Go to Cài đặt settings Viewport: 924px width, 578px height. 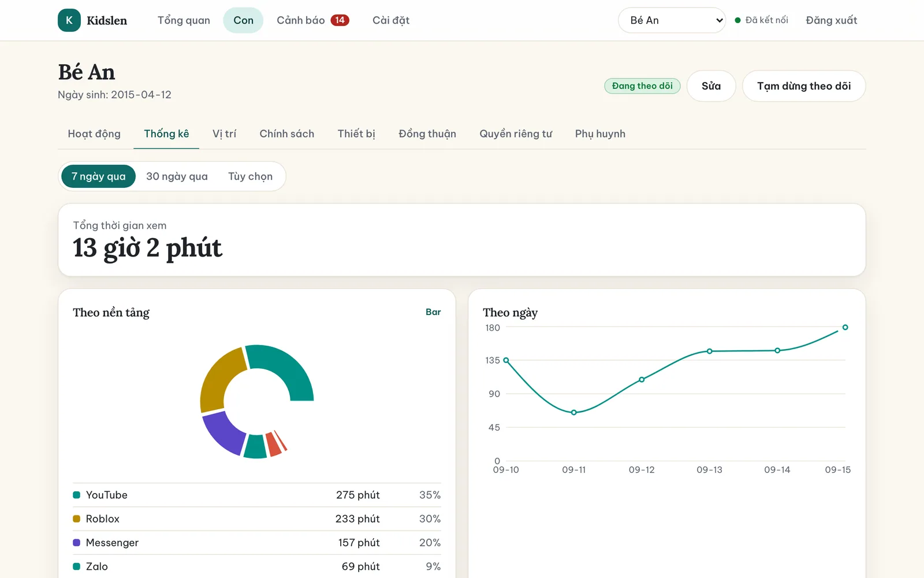391,20
